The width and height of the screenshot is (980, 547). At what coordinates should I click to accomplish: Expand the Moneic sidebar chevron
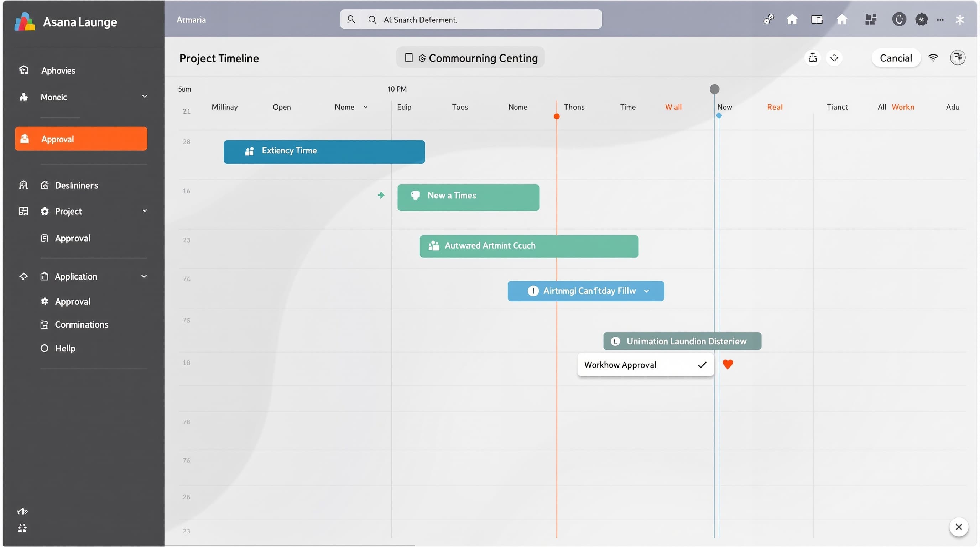[x=145, y=96]
